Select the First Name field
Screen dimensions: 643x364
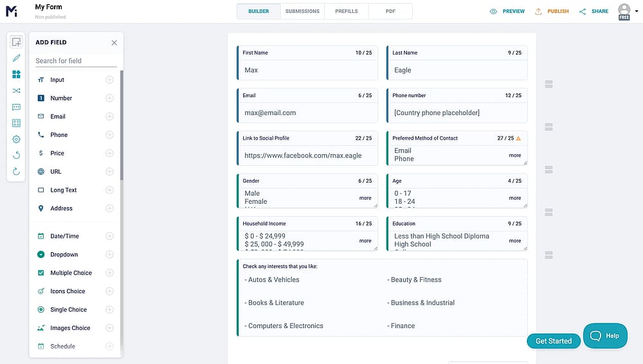(x=307, y=63)
